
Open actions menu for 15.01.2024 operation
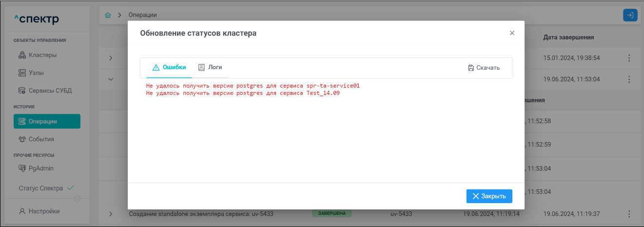coord(629,58)
